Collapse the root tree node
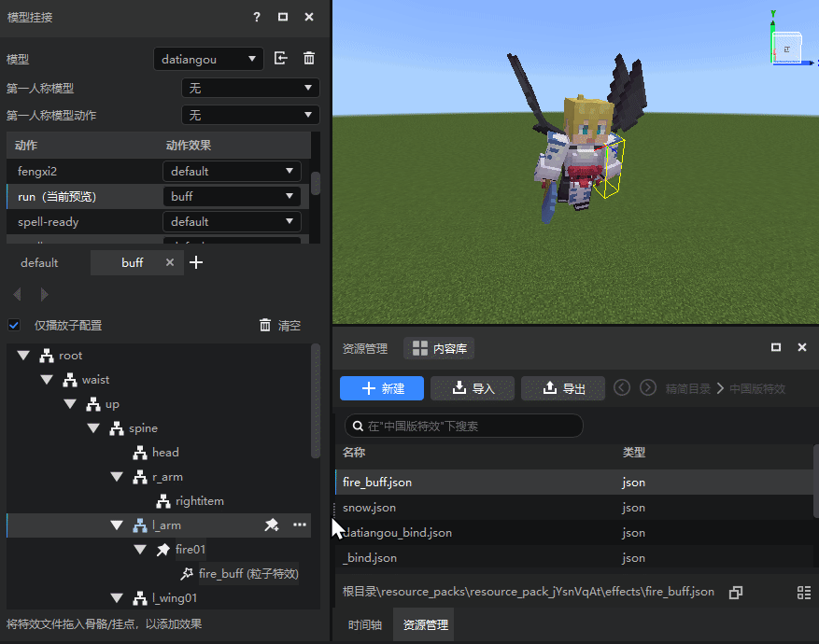Viewport: 819px width, 644px height. point(23,356)
